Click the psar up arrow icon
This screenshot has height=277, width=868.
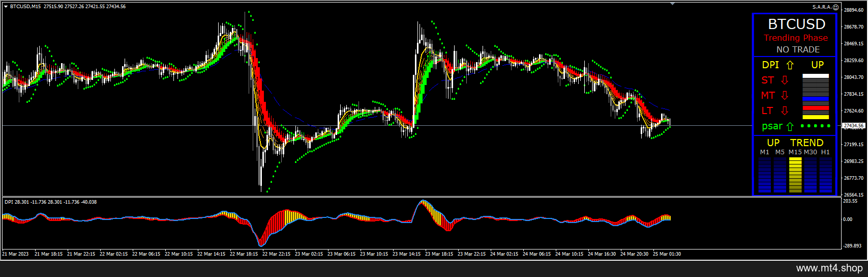pyautogui.click(x=790, y=127)
